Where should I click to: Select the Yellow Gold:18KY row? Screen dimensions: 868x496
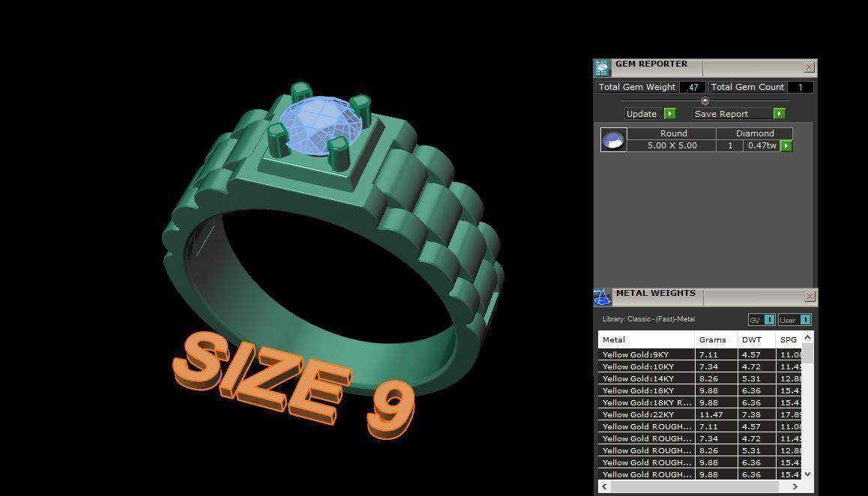699,390
